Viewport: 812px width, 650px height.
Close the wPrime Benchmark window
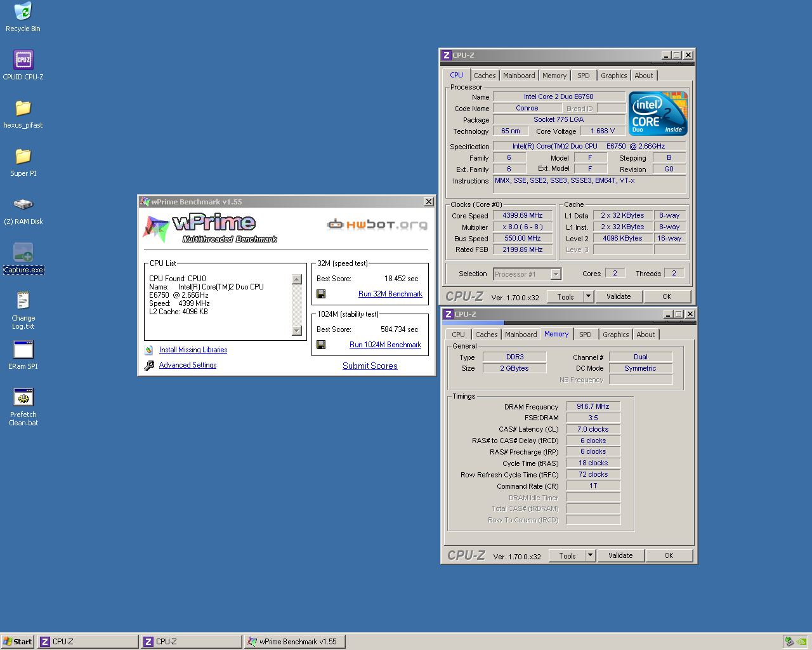429,202
